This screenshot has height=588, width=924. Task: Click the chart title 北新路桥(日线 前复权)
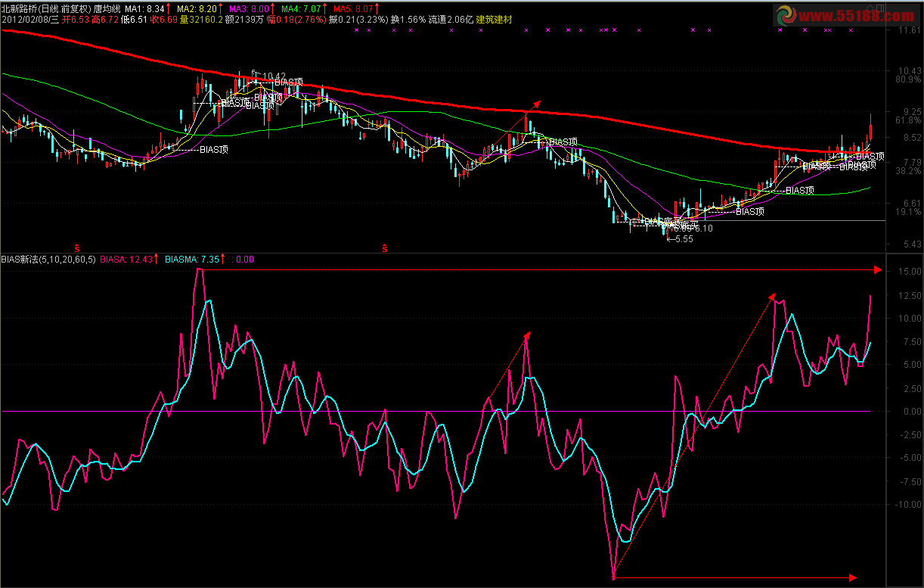click(x=45, y=8)
